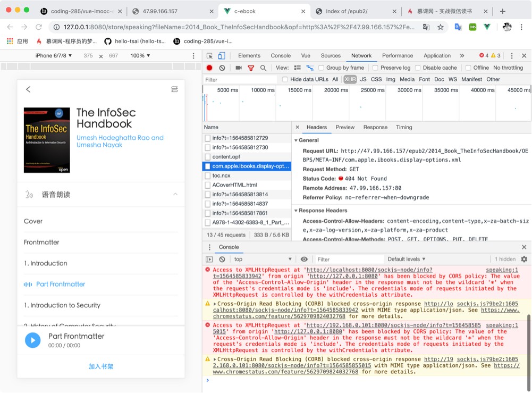
Task: Collapse the General headers section
Action: pos(296,140)
